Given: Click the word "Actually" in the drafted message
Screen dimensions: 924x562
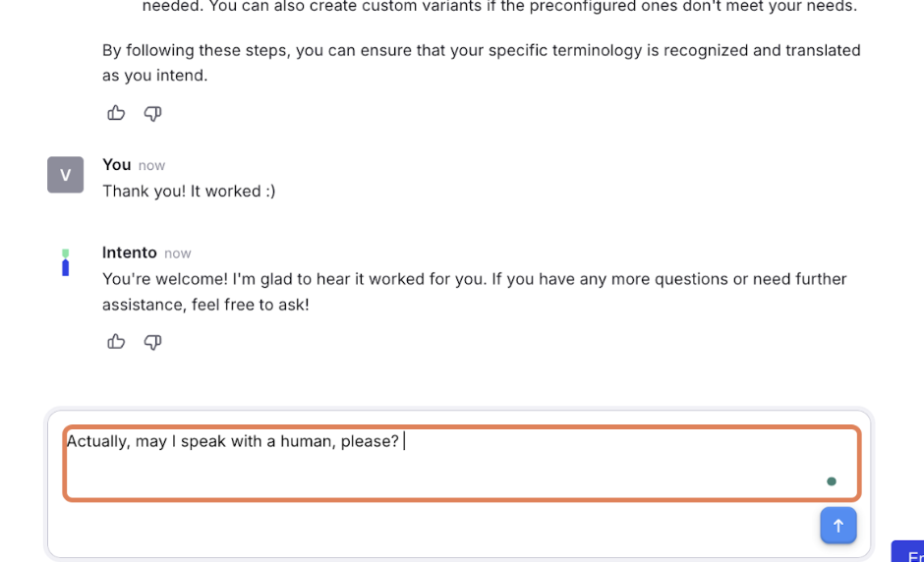Looking at the screenshot, I should pos(98,441).
